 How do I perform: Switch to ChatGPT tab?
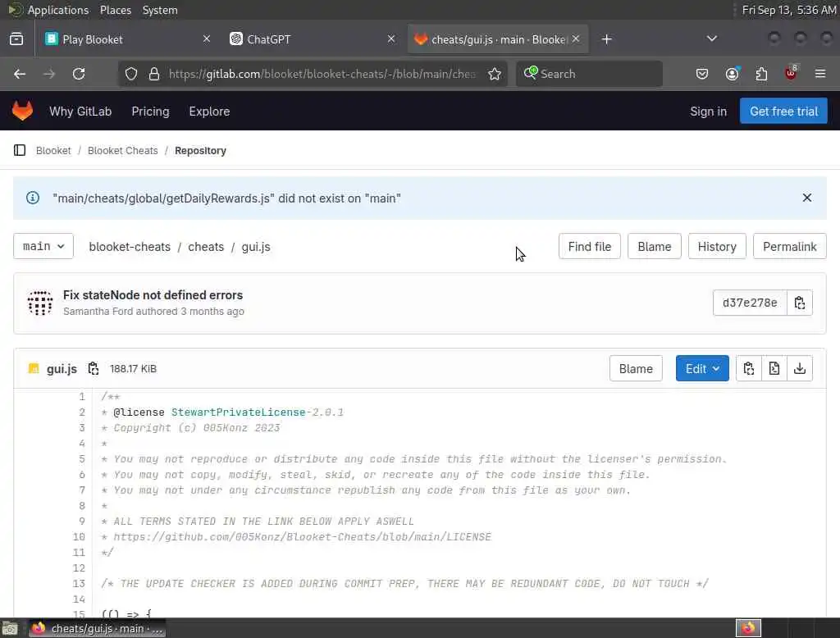click(313, 39)
